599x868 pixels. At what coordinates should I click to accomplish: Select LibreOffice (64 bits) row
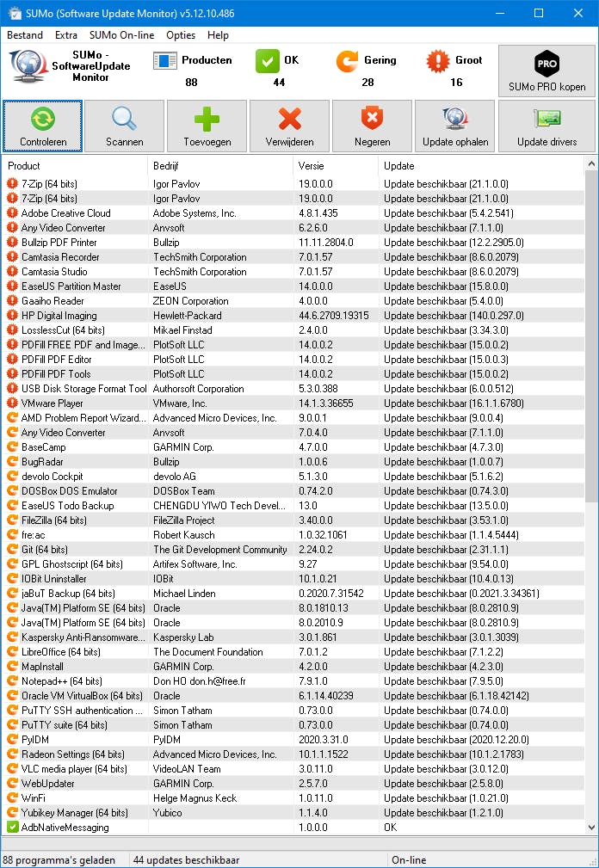[x=293, y=651]
